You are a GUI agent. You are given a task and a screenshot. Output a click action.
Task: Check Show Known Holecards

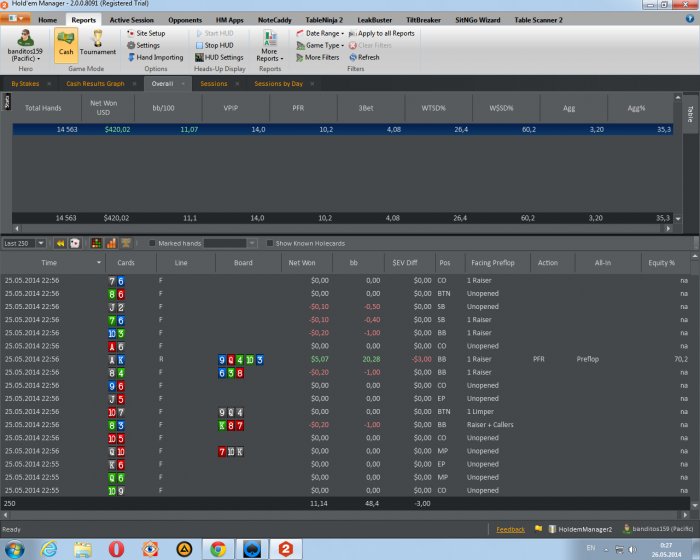coord(270,243)
